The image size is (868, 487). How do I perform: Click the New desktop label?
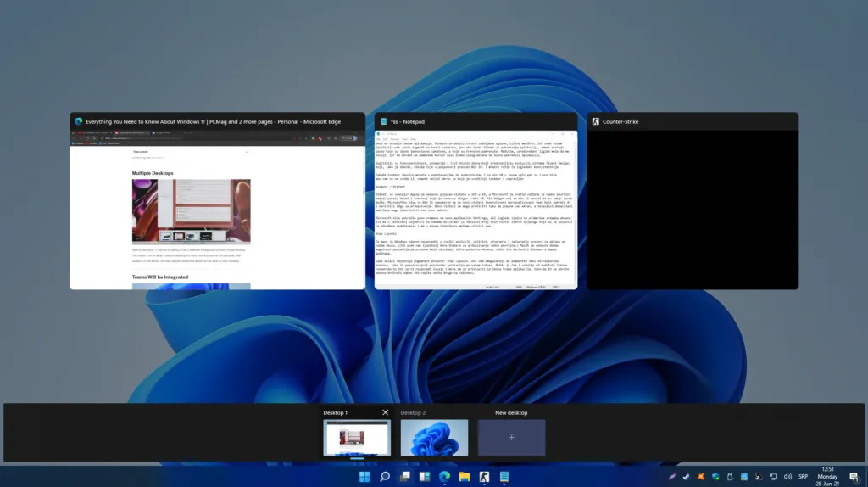(511, 412)
